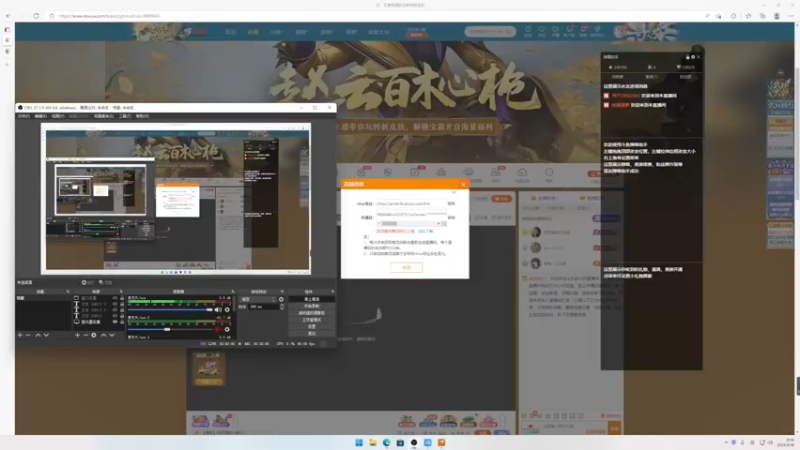Mute first mixer channel via speaker icon

[218, 310]
